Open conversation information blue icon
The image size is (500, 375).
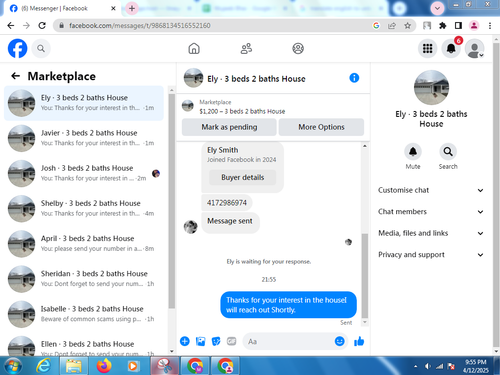tap(354, 78)
